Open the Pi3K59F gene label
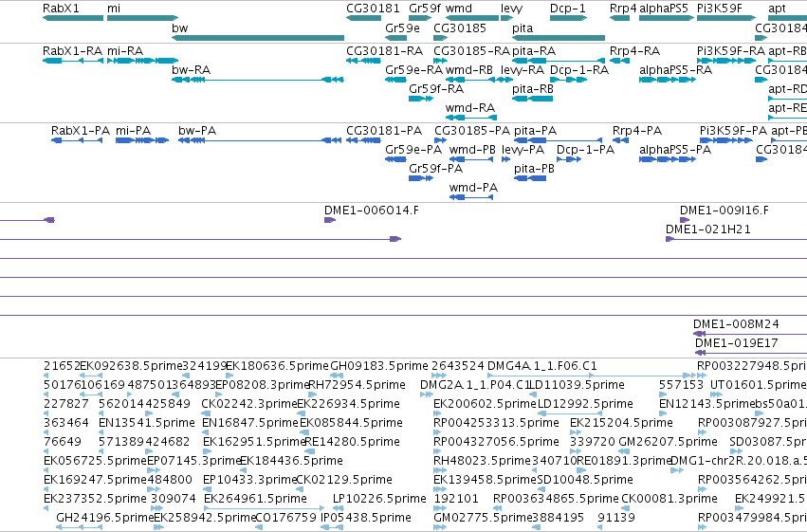 click(x=720, y=9)
